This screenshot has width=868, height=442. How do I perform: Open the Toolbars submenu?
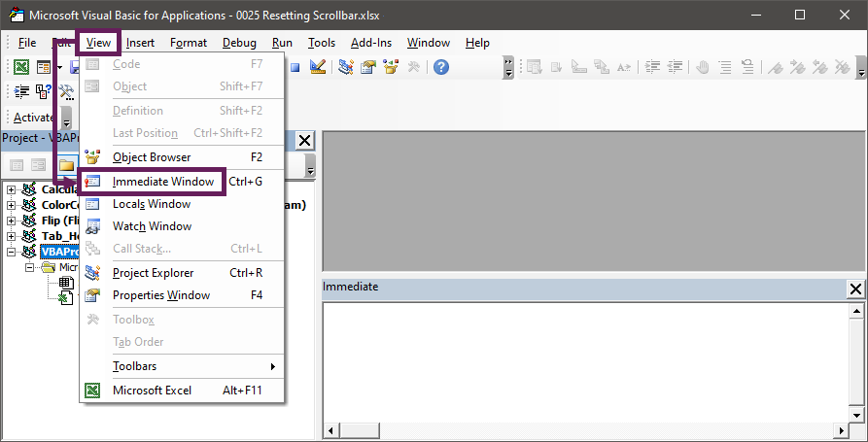coord(182,366)
